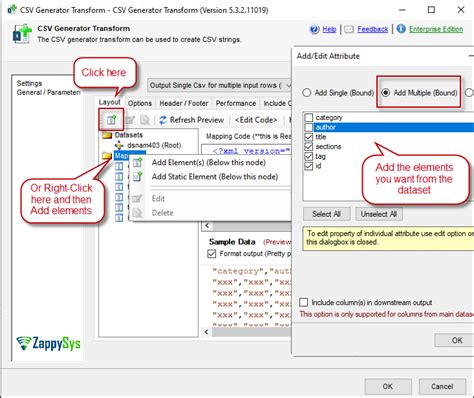
Task: Click left arrow of sample data scrollbar
Action: pos(207,332)
